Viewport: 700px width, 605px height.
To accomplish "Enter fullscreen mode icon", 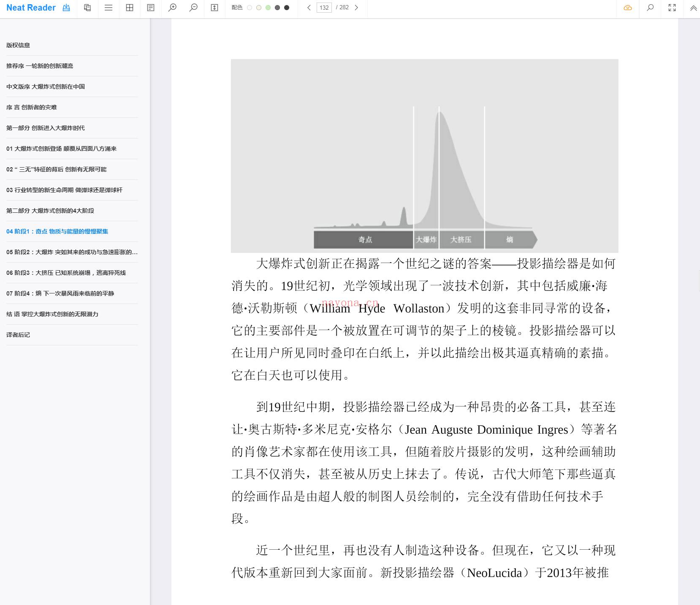I will 672,8.
